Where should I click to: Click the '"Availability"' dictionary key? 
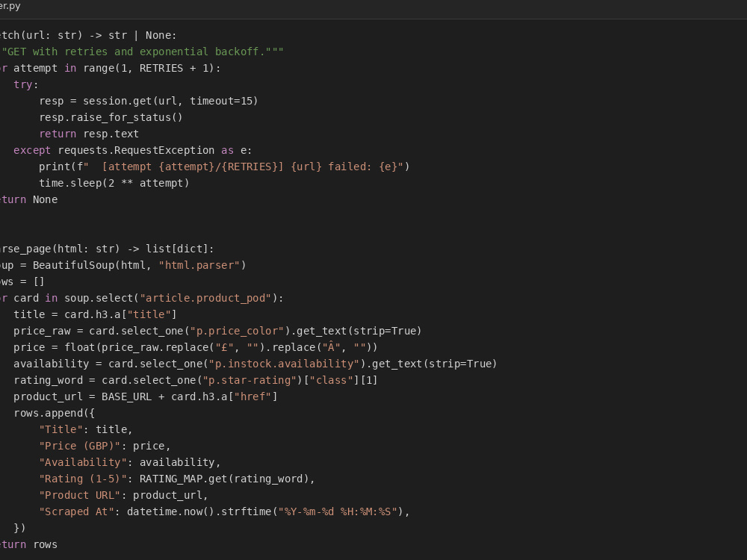click(83, 462)
